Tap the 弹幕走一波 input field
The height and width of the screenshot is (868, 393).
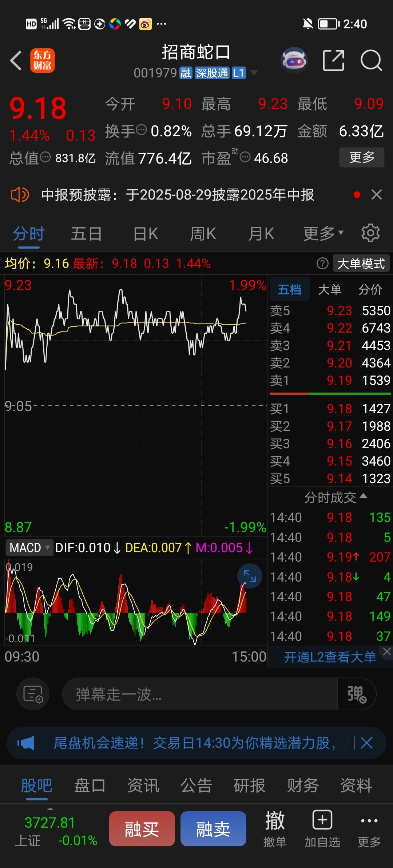click(x=200, y=694)
